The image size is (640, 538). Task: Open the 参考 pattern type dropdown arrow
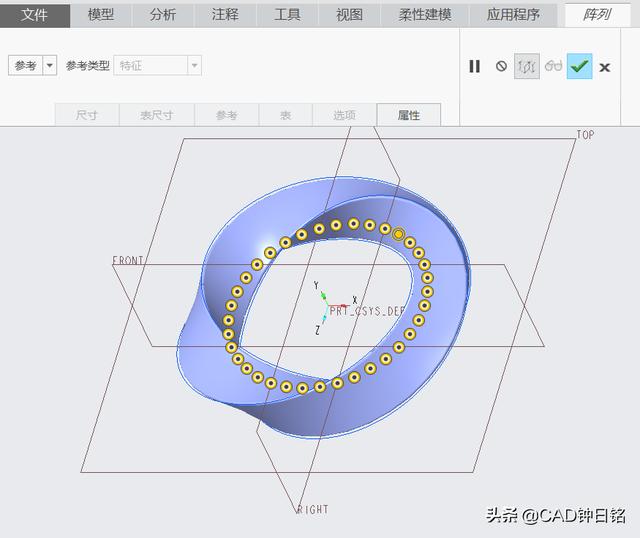tap(50, 65)
